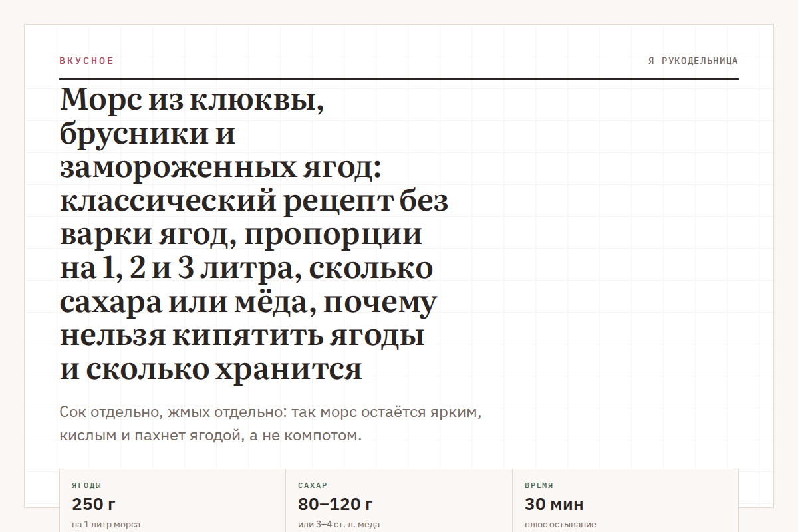Click the 'или 3–4 ст. л. мёда' note
Viewport: 798px width, 532px height.
(338, 524)
